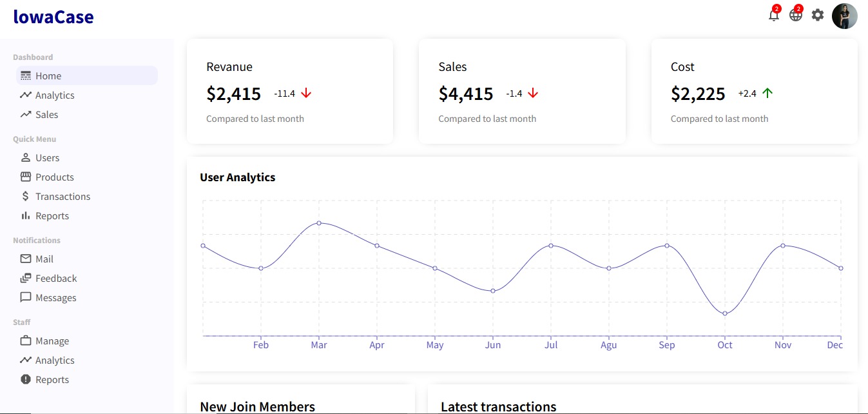
Task: Click the Manage briefcase icon
Action: [26, 340]
